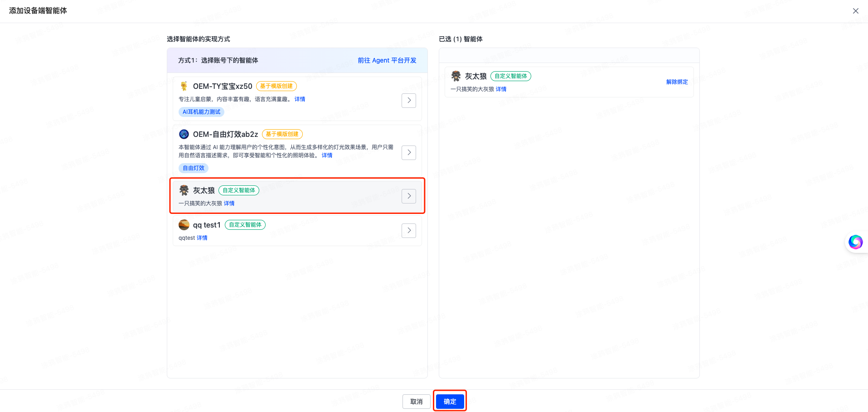Expand OEM-TY宝宝xz50 with its arrow button
Viewport: 868px width, 412px height.
408,101
